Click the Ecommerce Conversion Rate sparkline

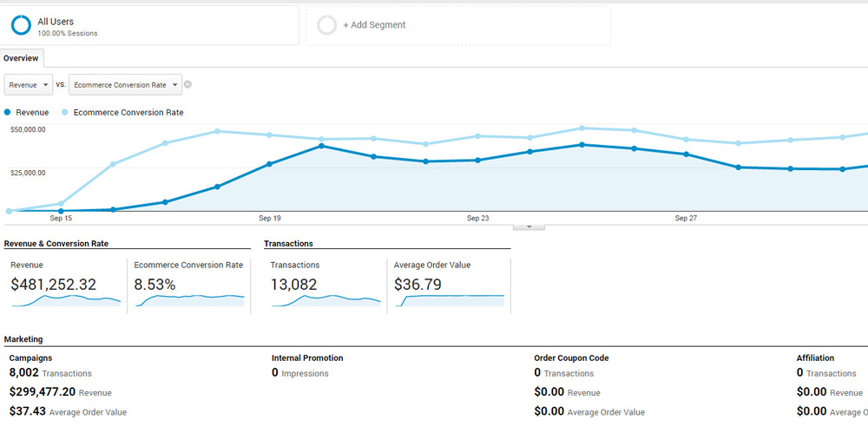tap(188, 300)
